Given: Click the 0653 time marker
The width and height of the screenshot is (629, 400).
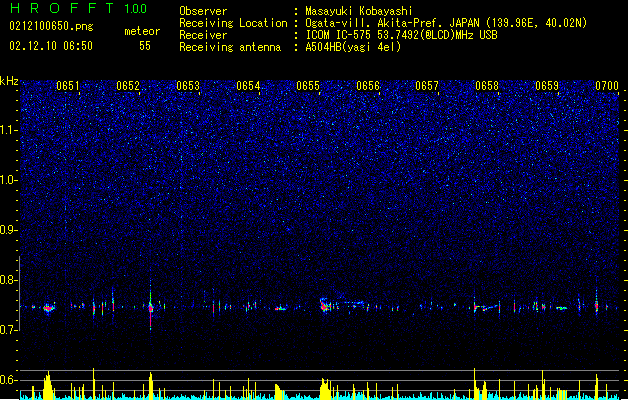Looking at the screenshot, I should pos(188,86).
